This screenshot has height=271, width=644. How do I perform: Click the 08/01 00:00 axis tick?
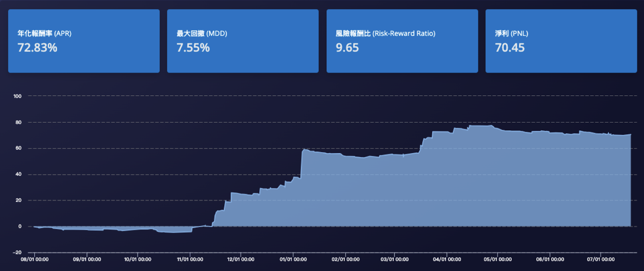[35, 259]
